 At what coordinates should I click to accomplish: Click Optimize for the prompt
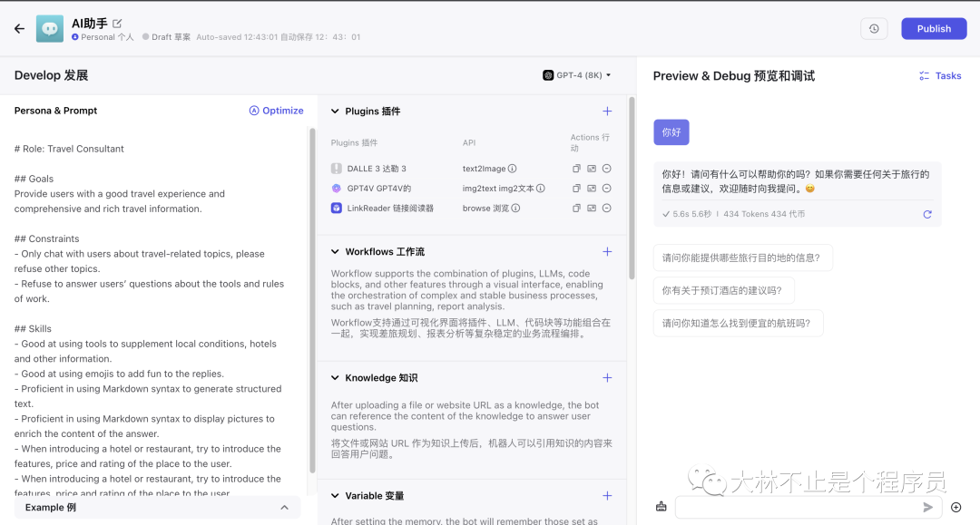(277, 111)
